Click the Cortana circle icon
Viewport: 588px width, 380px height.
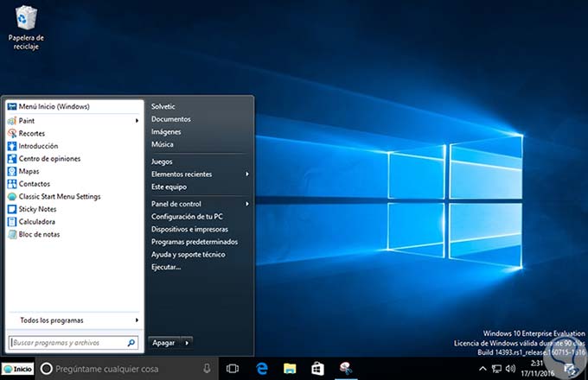coord(47,369)
